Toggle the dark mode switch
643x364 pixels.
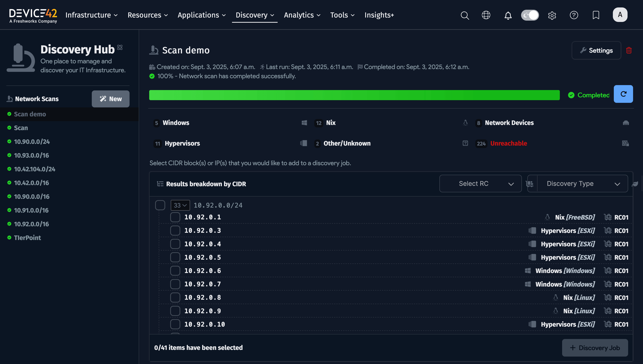coord(530,15)
